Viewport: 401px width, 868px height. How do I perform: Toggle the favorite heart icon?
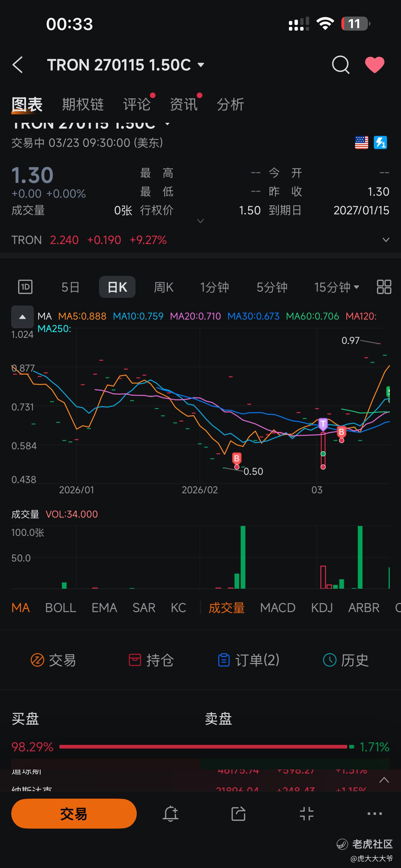pos(375,65)
